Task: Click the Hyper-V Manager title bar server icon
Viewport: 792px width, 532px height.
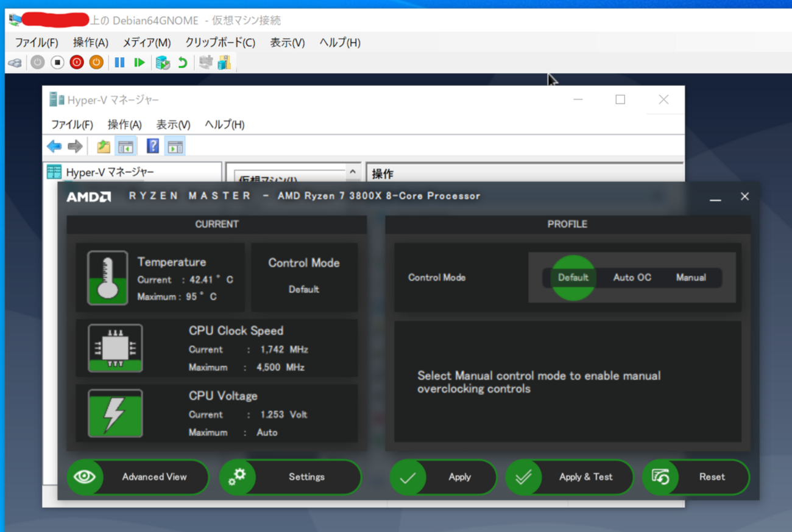Action: tap(57, 99)
